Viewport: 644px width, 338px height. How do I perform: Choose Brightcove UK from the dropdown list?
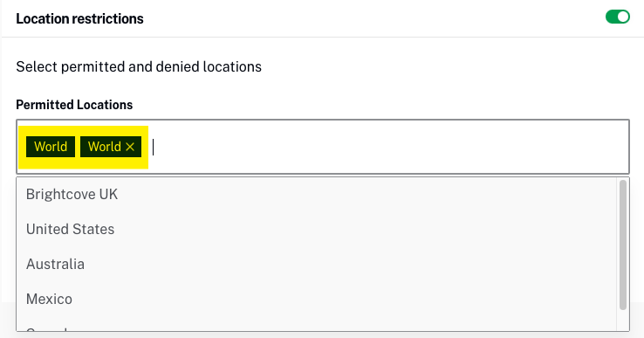pos(316,194)
